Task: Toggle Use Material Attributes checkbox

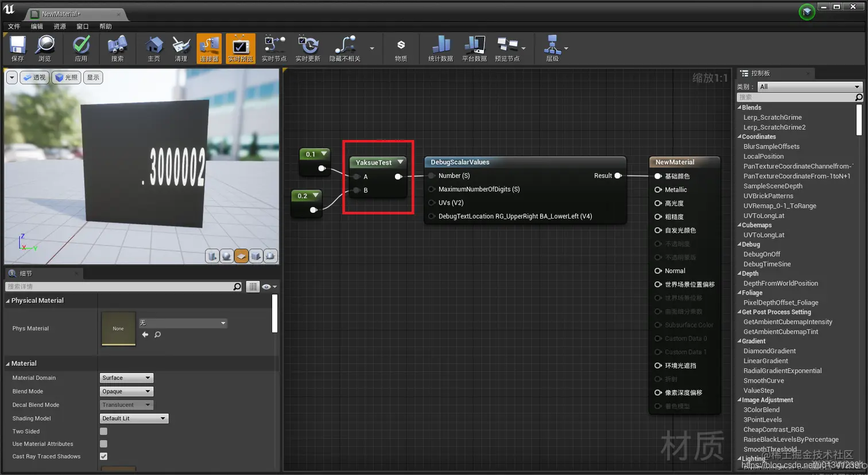Action: [x=103, y=444]
